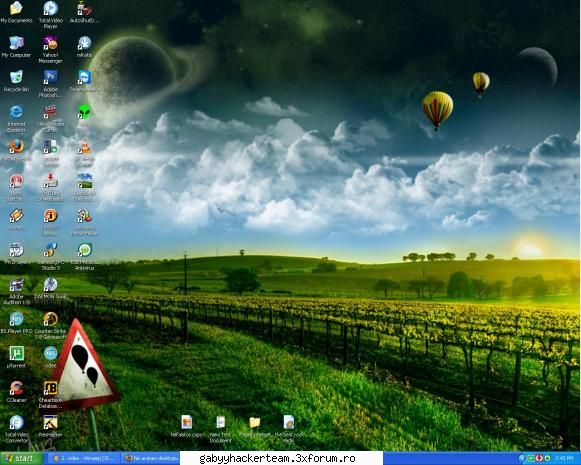Select the green alien head shortcut
This screenshot has width=581, height=465.
(x=84, y=112)
